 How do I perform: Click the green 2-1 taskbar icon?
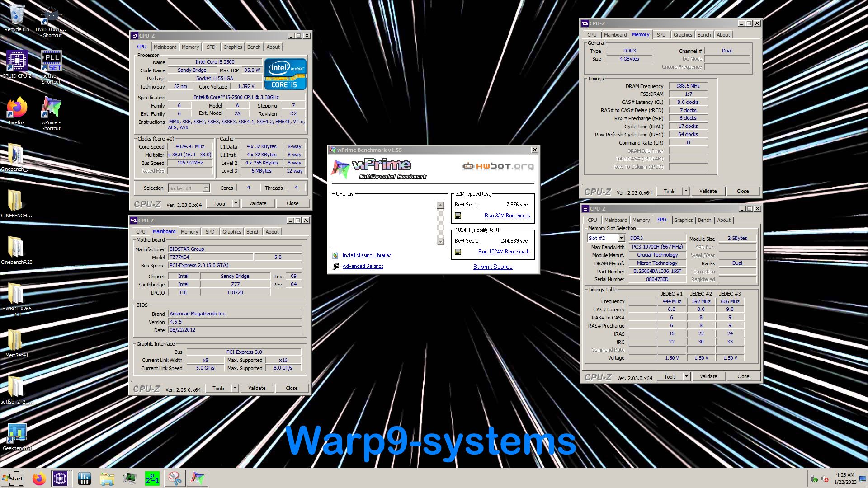[152, 479]
